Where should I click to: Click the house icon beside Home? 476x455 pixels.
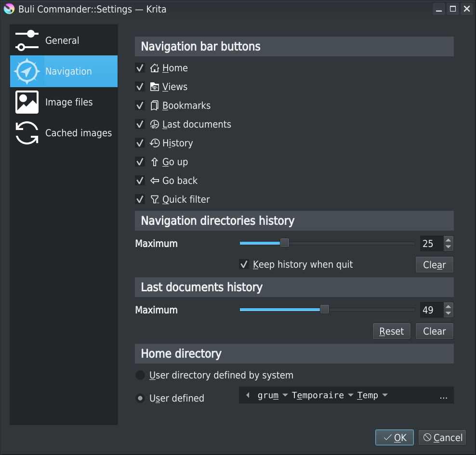coord(155,68)
